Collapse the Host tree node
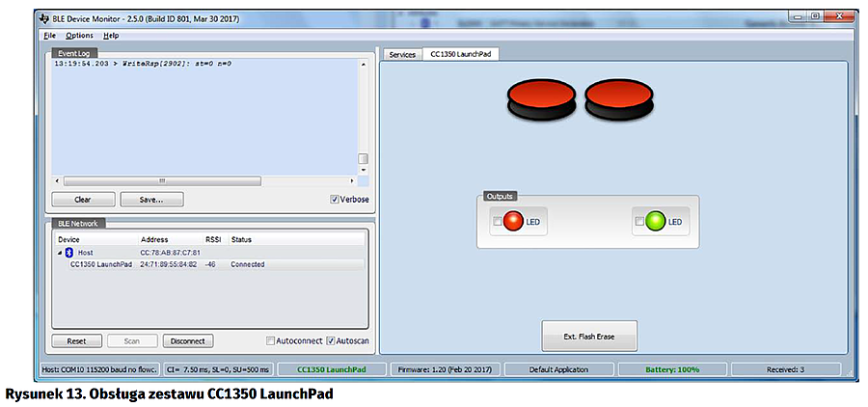The height and width of the screenshot is (407, 868). (60, 252)
